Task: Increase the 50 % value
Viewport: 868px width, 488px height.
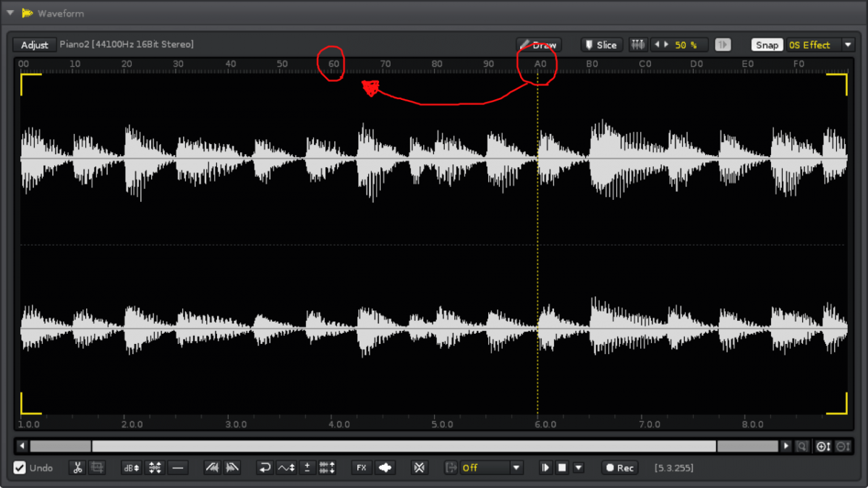Action: click(666, 45)
